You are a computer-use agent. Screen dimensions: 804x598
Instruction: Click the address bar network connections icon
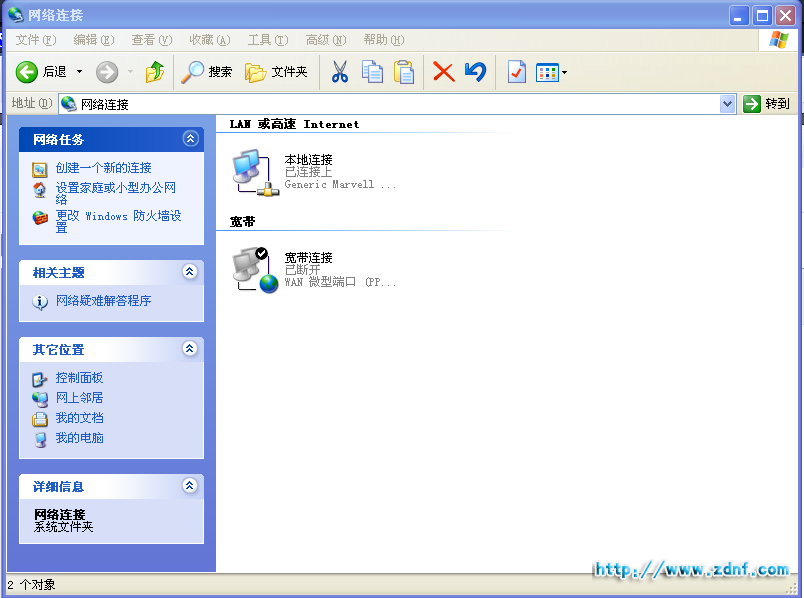pos(69,104)
